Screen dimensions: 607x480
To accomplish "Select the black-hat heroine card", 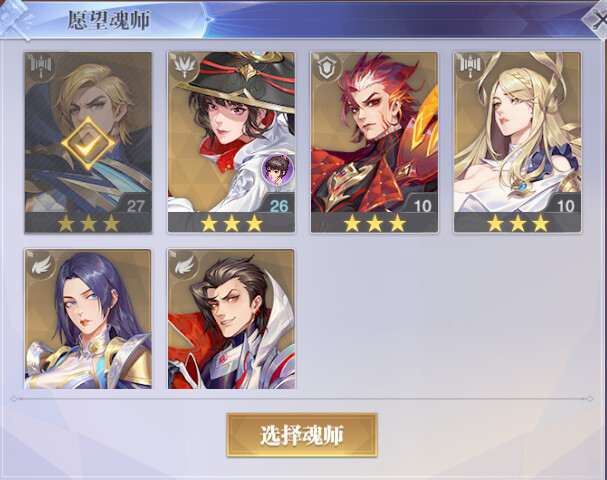I will click(x=231, y=142).
